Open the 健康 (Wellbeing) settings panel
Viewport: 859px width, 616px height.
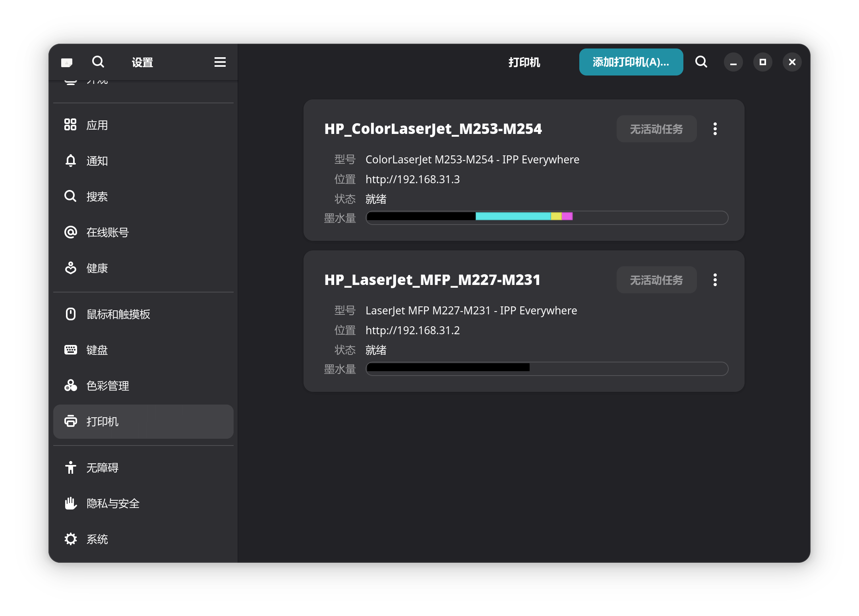coord(143,268)
